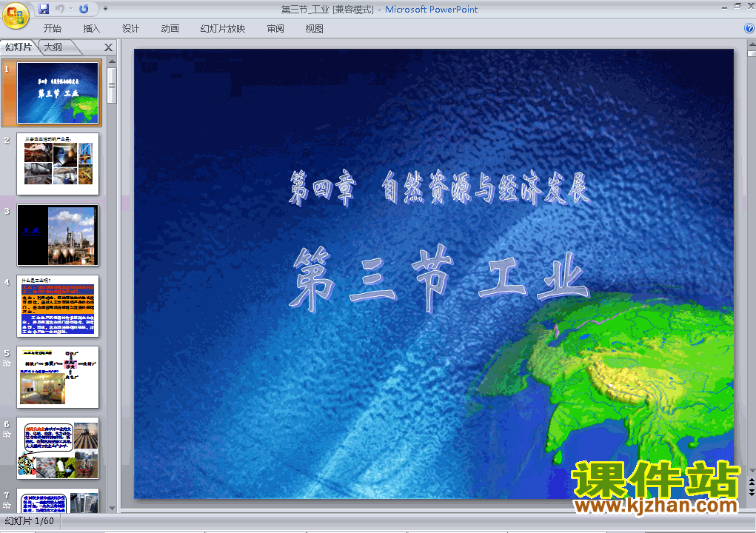Open the 插入 ribbon tab

pyautogui.click(x=92, y=28)
